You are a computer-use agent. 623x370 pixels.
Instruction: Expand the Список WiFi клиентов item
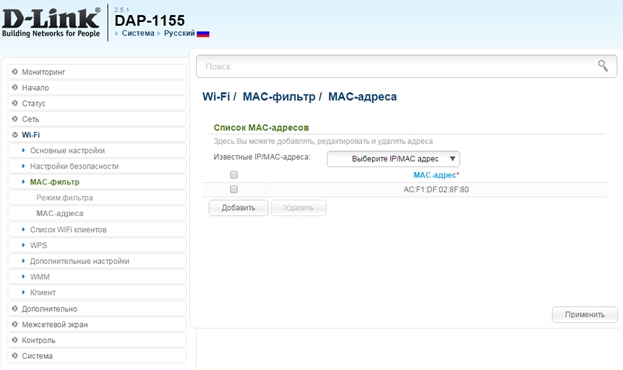(97, 230)
